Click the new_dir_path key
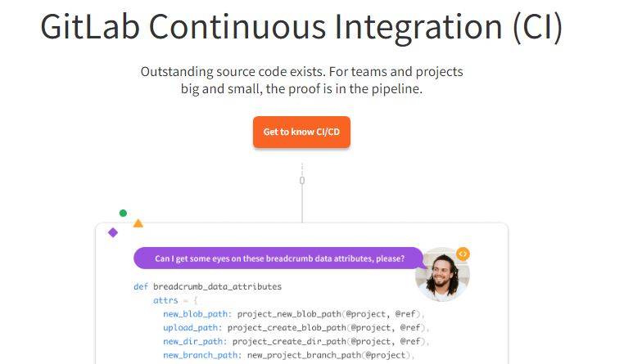 195,341
